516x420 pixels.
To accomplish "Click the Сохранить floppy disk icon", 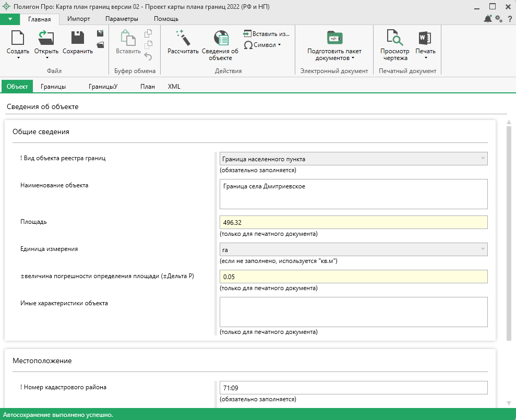I will 78,38.
